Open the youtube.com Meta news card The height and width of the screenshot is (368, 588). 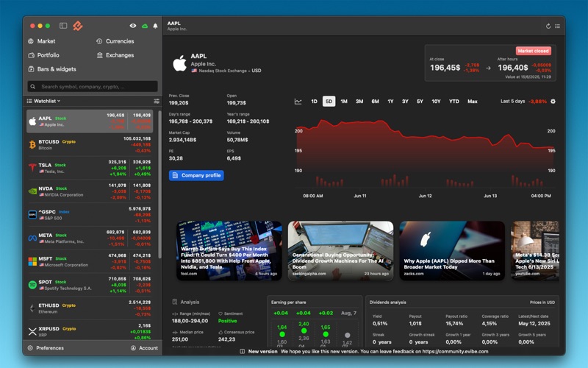click(535, 250)
